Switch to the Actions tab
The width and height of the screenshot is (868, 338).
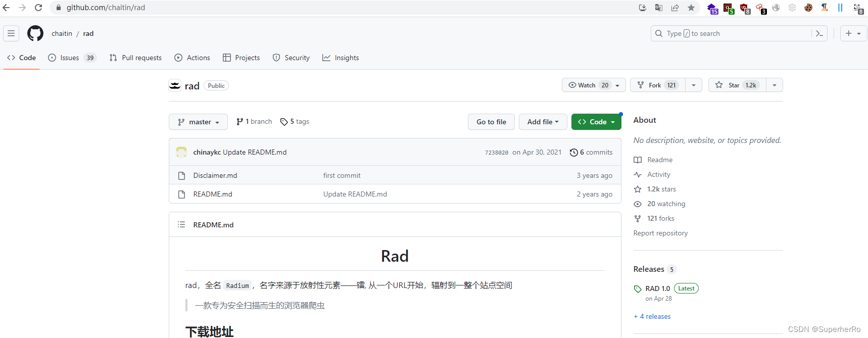[x=192, y=58]
